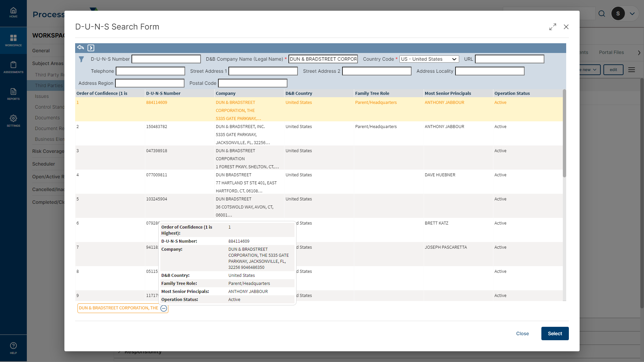644x362 pixels.
Task: Sort by Family Tree Role column header
Action: pyautogui.click(x=388, y=93)
